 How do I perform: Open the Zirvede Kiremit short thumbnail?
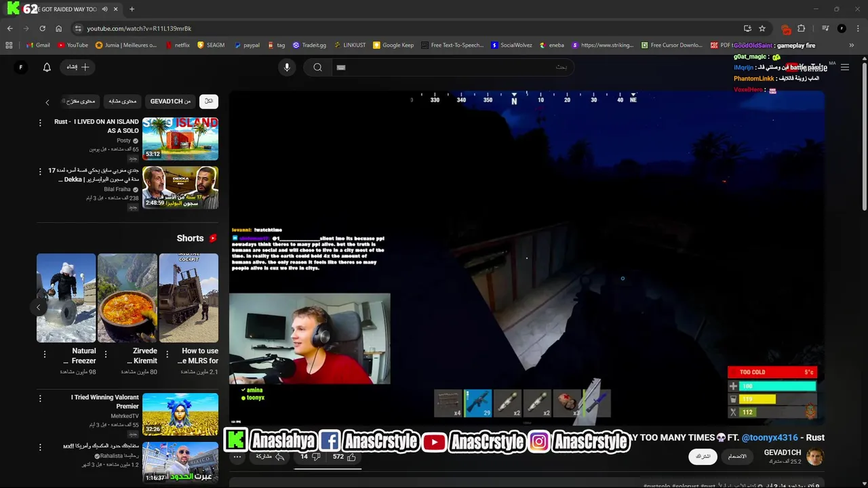pos(127,298)
